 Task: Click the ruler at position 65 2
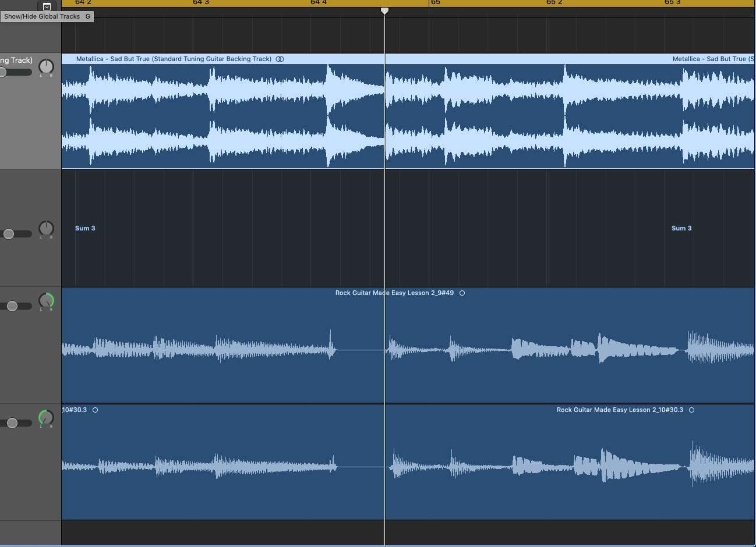point(554,3)
